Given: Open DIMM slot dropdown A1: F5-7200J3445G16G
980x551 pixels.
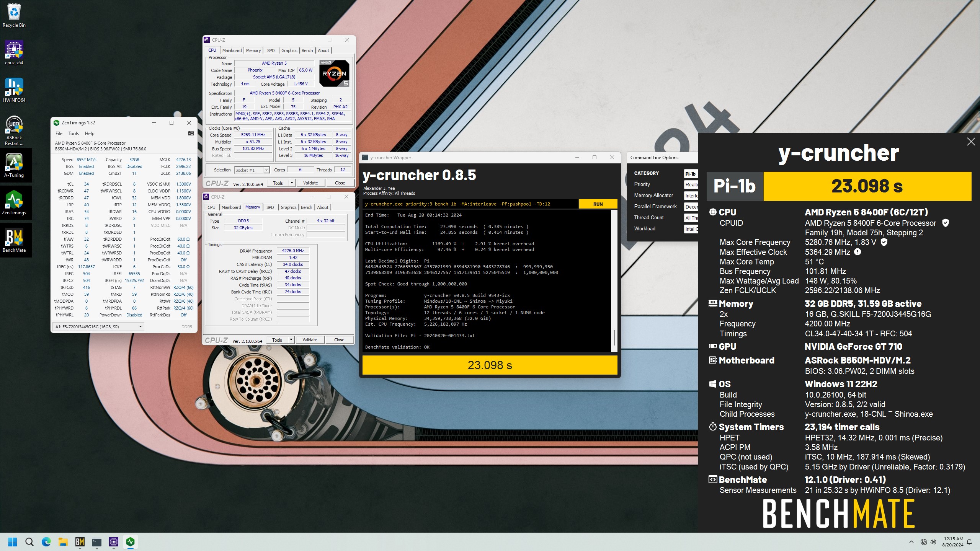Looking at the screenshot, I should [98, 326].
